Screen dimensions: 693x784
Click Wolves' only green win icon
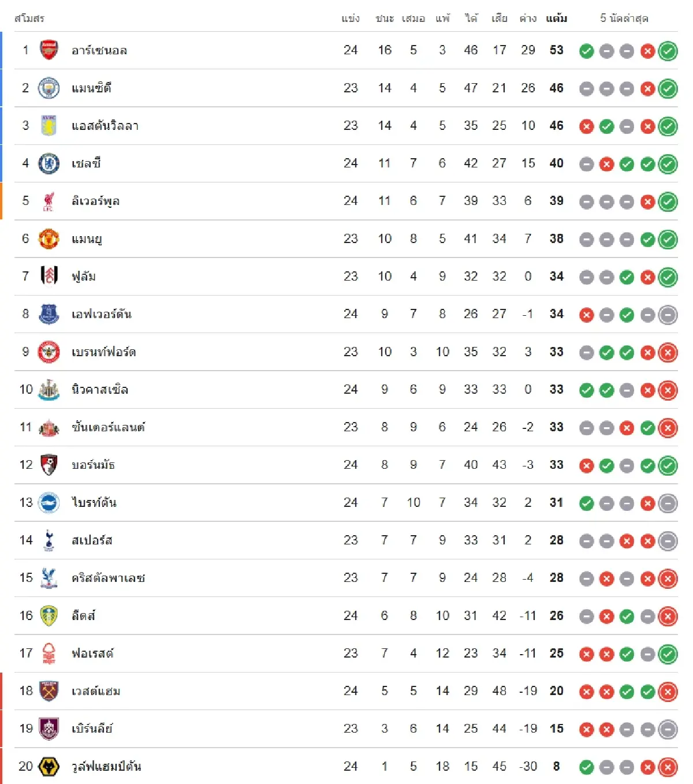(x=586, y=767)
